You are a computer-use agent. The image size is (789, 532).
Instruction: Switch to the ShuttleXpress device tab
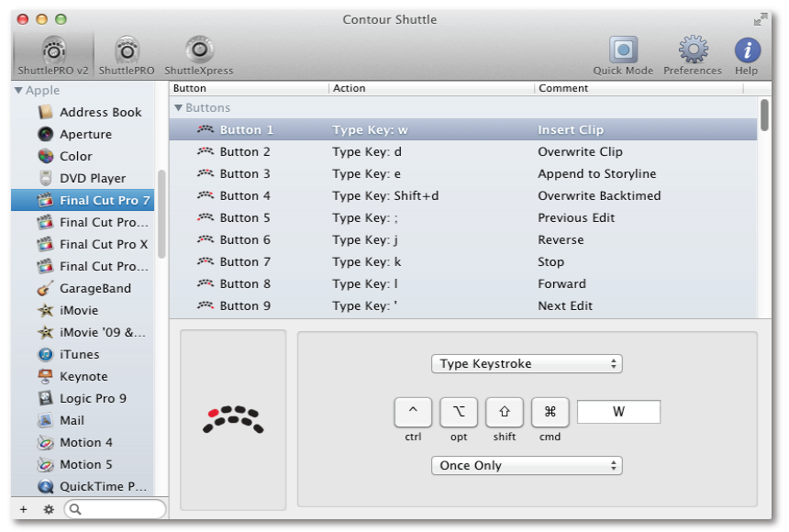click(x=199, y=55)
